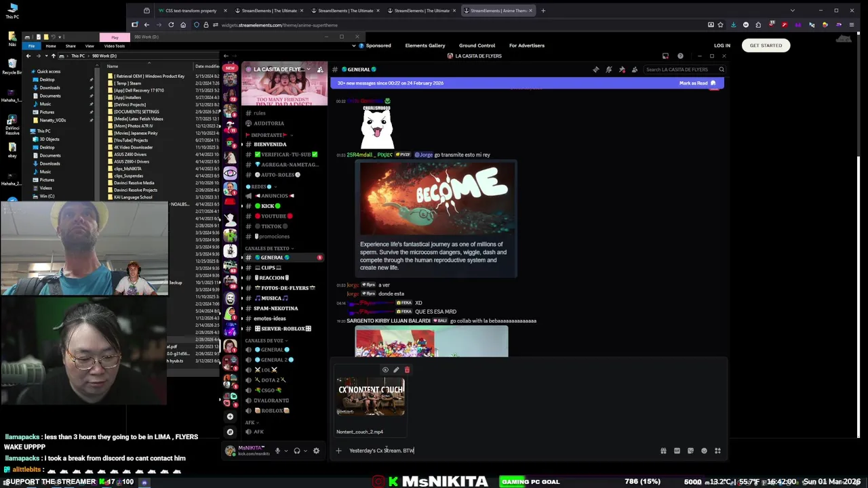The height and width of the screenshot is (488, 868).
Task: Open the Home ribbon tab in File Explorer
Action: [x=51, y=46]
